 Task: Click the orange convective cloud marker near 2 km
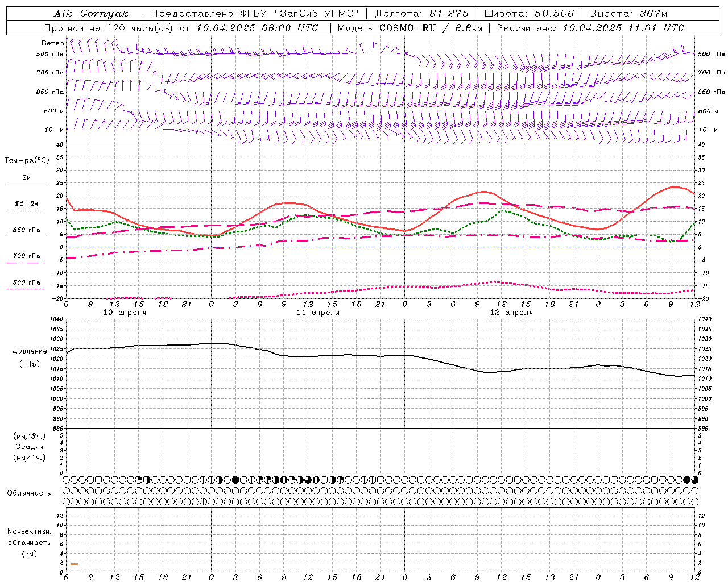point(74,564)
